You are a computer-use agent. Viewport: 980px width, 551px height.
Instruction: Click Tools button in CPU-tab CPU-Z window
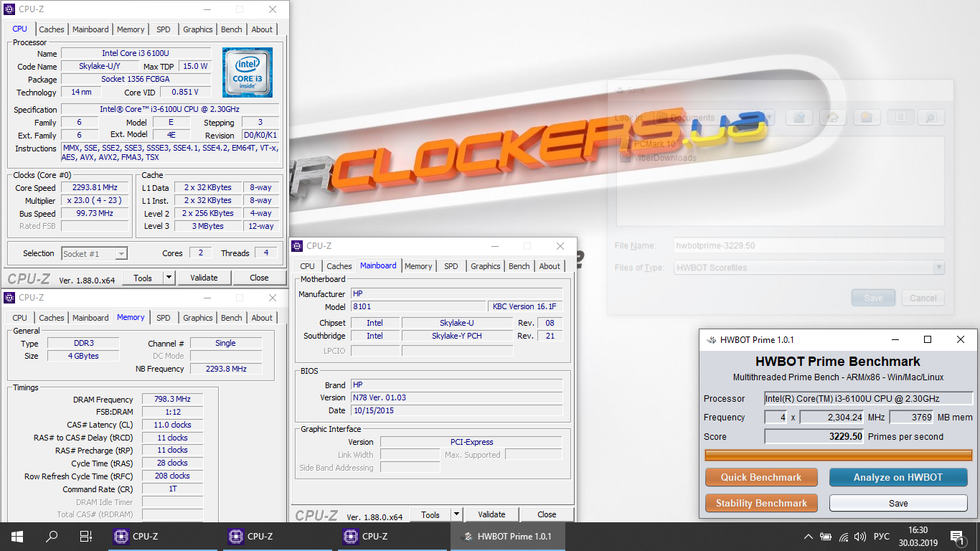(143, 278)
